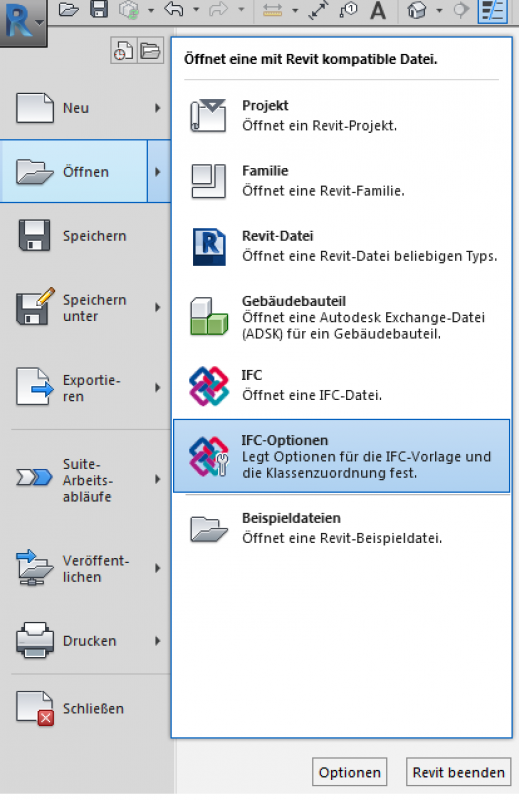The height and width of the screenshot is (800, 519).
Task: Select the Text tool A icon
Action: 378,10
